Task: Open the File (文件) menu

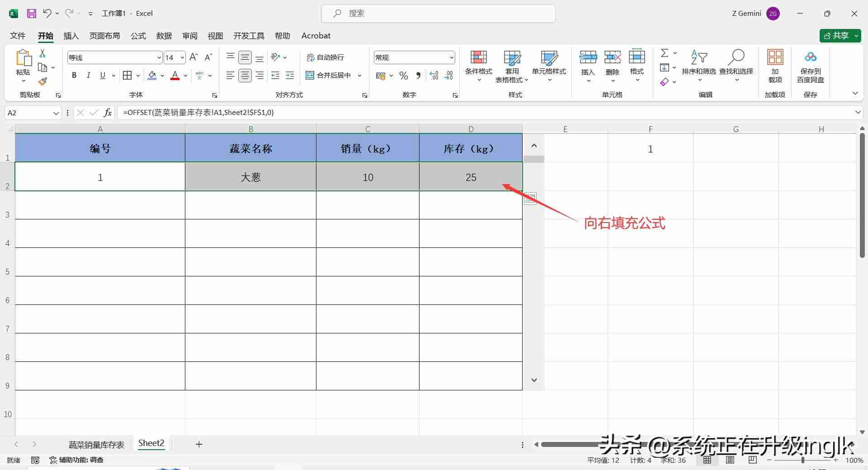Action: 18,36
